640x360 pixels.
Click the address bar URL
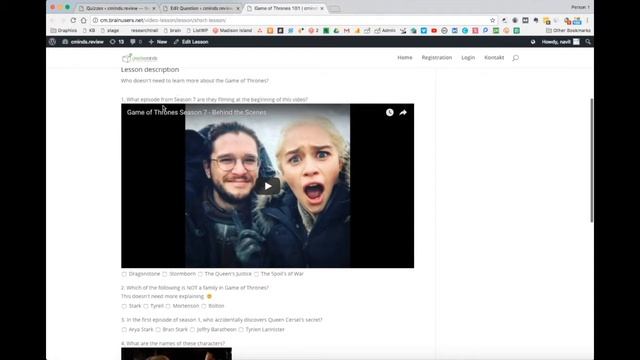(x=163, y=20)
